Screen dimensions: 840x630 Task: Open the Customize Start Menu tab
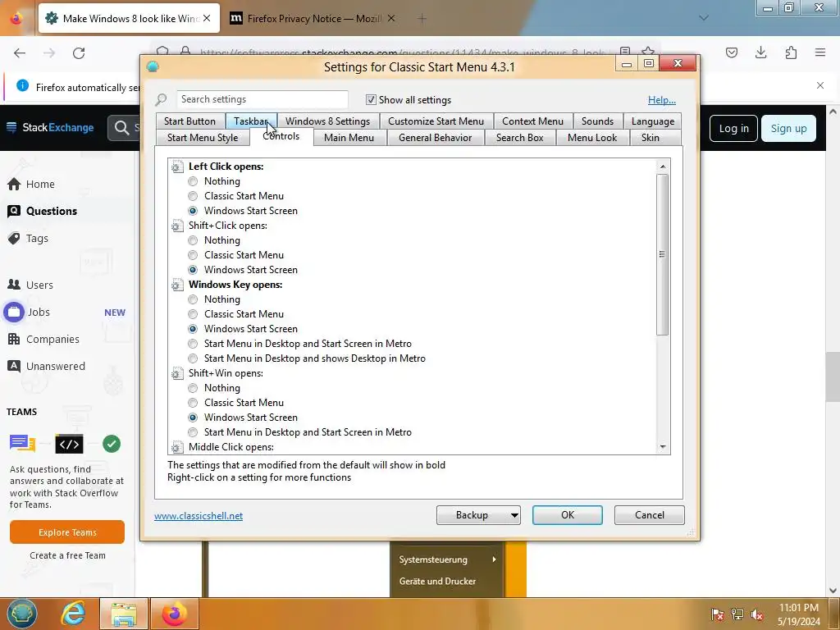point(436,121)
